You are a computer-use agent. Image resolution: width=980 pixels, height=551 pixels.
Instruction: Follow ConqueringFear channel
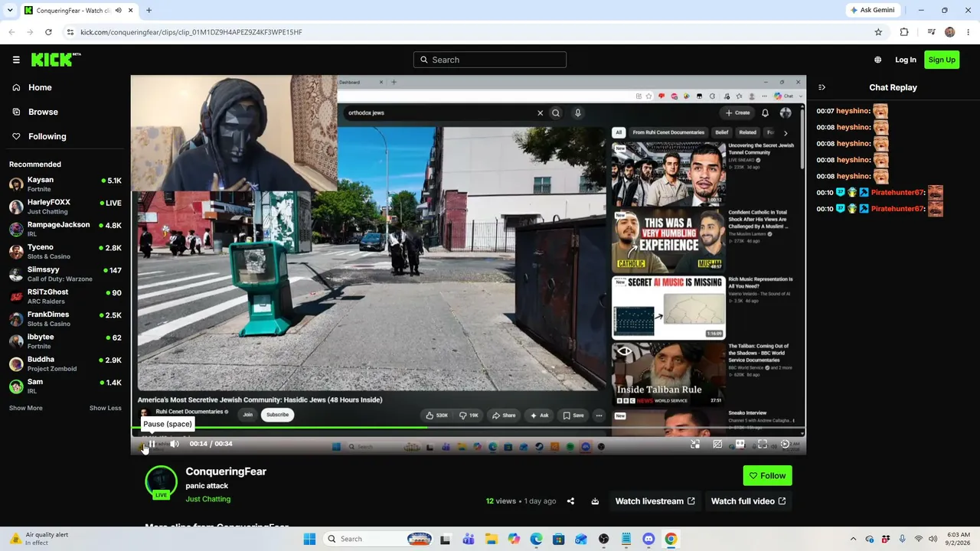767,475
